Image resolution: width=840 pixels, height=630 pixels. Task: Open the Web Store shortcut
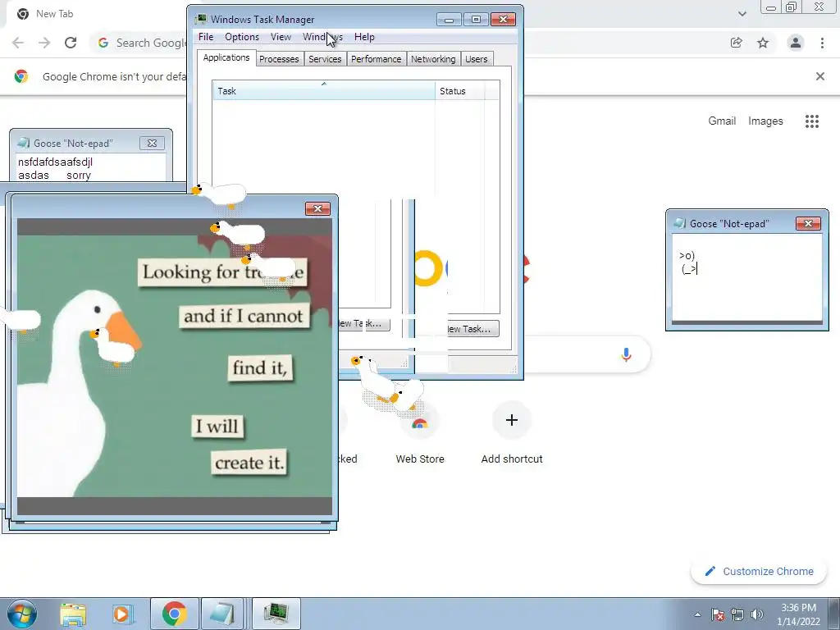tap(420, 433)
